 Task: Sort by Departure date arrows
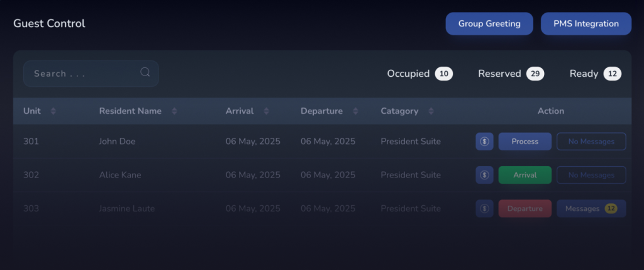[356, 111]
